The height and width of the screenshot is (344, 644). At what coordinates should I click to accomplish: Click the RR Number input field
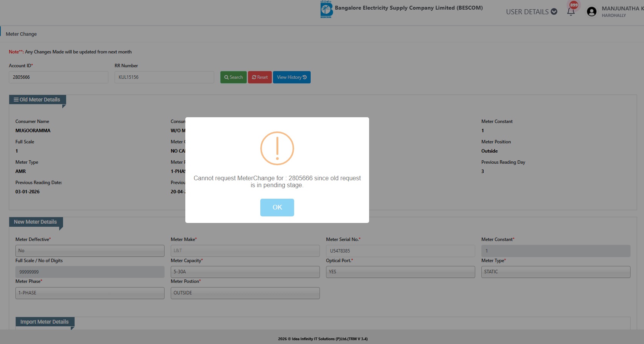pyautogui.click(x=164, y=77)
